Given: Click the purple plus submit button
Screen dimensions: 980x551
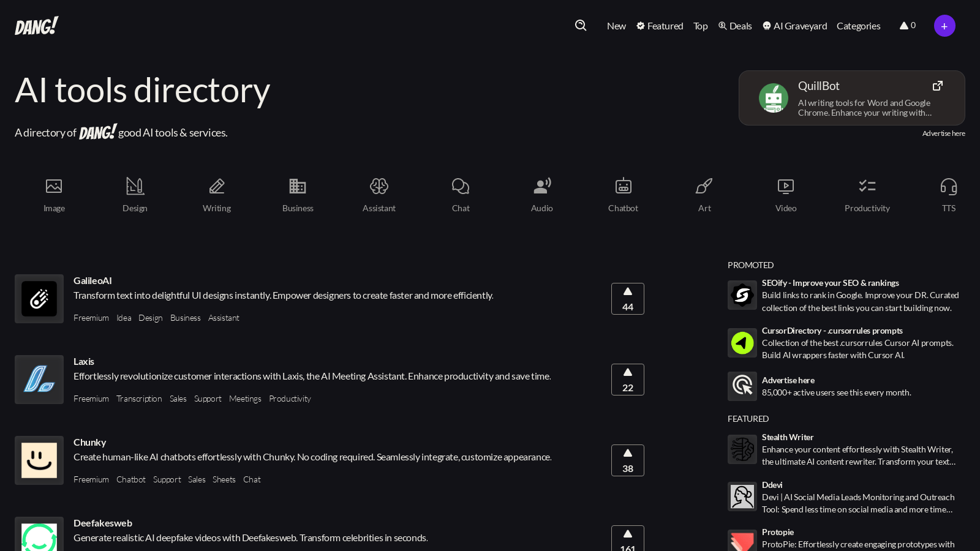Looking at the screenshot, I should coord(944,26).
